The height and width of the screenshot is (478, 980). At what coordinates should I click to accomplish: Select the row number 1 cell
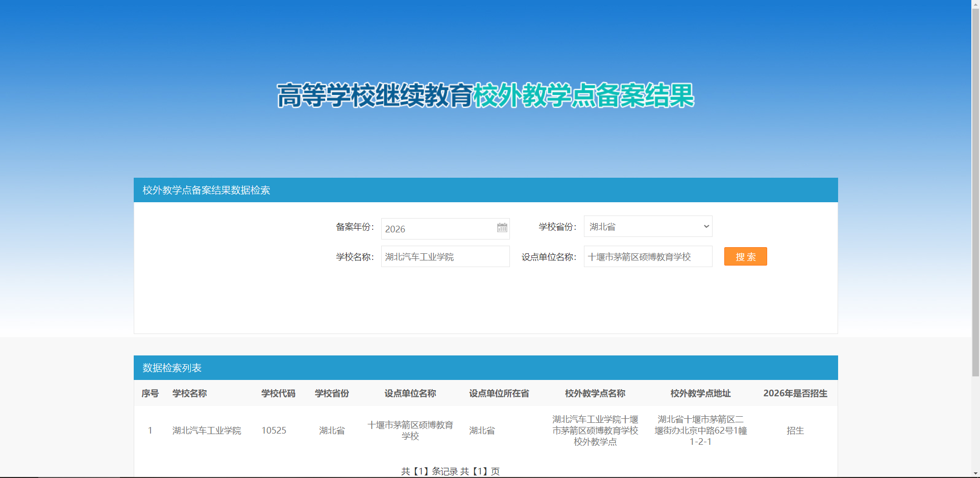(150, 431)
